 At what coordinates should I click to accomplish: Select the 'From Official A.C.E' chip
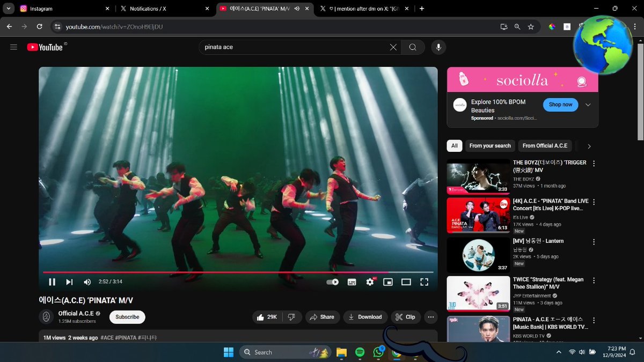545,146
